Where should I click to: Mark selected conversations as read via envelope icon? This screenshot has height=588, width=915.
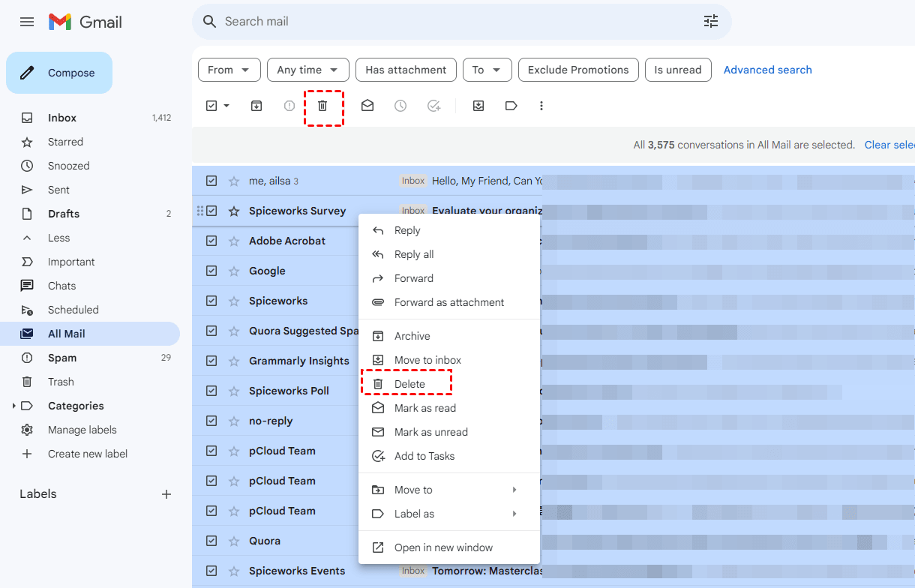point(367,106)
